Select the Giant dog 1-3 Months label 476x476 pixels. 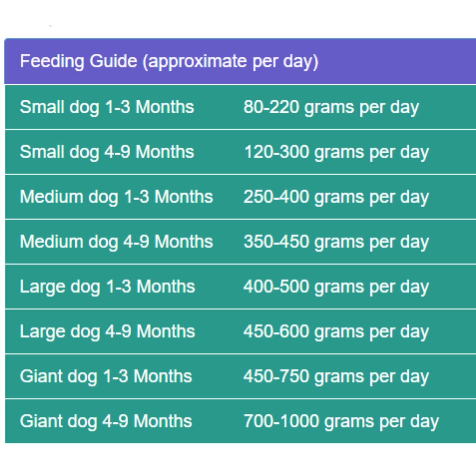[x=106, y=377]
